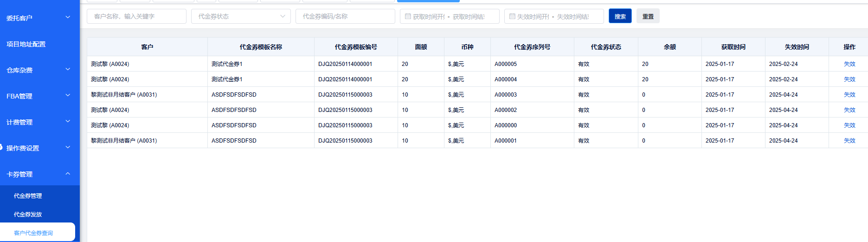
Task: Expand the 委托客户 sidebar menu chevron
Action: 68,17
